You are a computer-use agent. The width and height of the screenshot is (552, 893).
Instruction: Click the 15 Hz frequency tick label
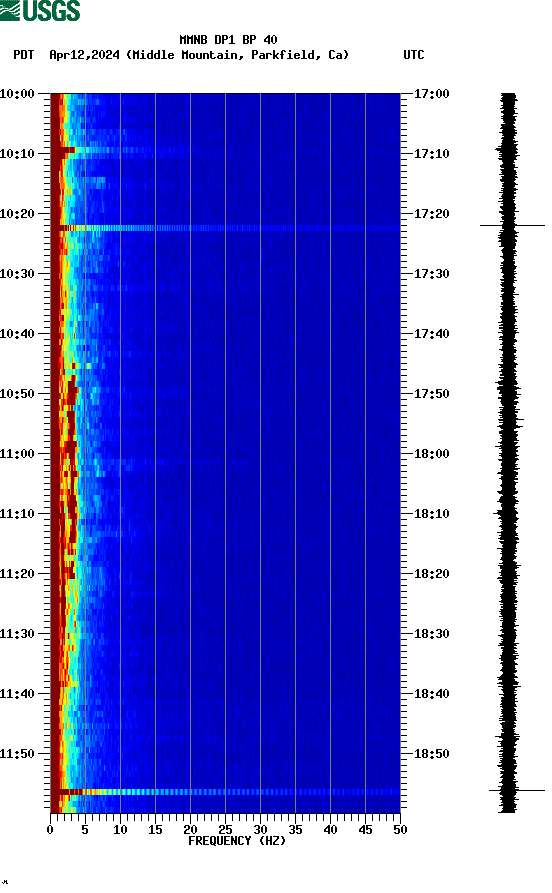pyautogui.click(x=155, y=830)
